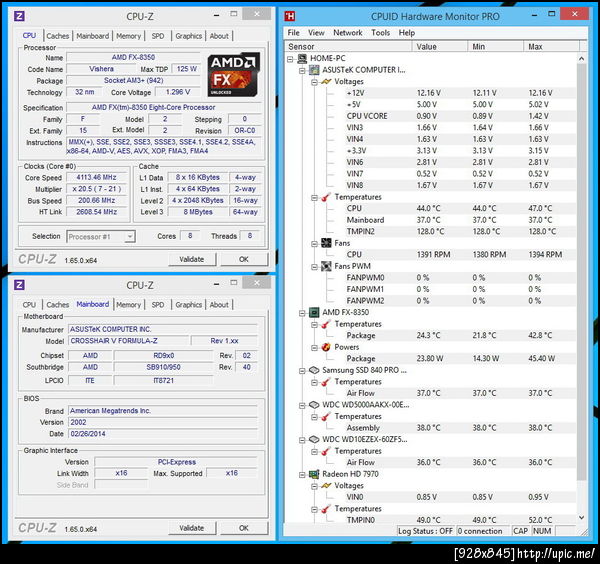Click the Voltages lightning icon under ASUSTeK

(x=326, y=82)
